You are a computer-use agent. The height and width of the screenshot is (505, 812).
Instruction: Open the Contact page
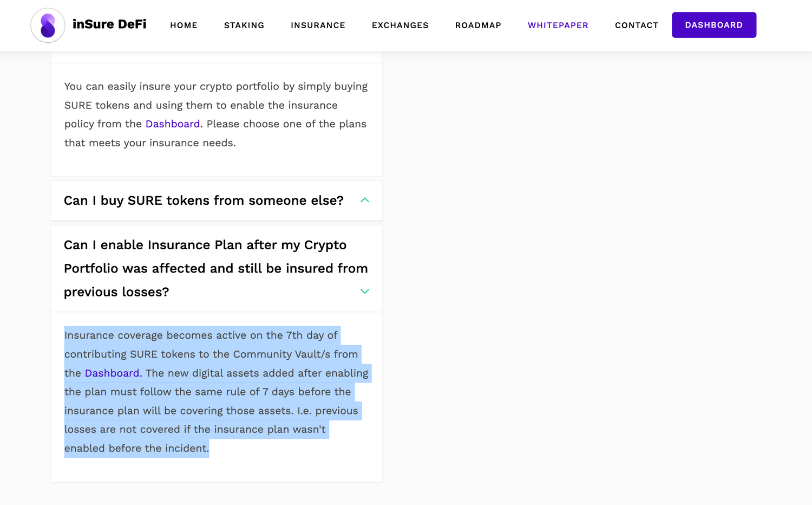coord(637,25)
